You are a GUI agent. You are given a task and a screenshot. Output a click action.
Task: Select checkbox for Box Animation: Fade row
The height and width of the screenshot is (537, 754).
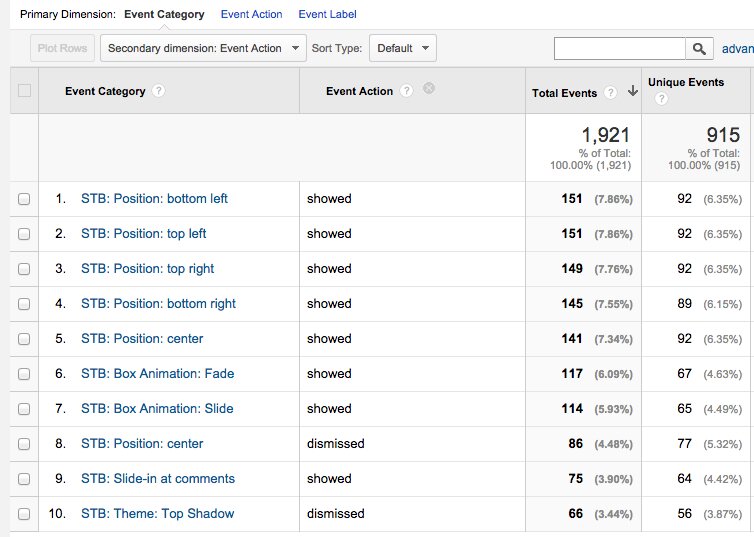pyautogui.click(x=25, y=374)
